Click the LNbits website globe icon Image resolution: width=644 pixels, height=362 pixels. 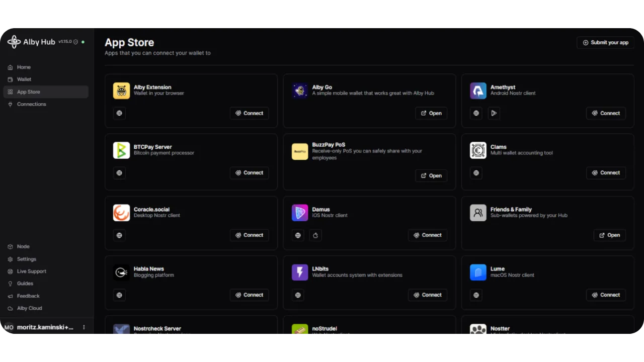[x=298, y=295]
